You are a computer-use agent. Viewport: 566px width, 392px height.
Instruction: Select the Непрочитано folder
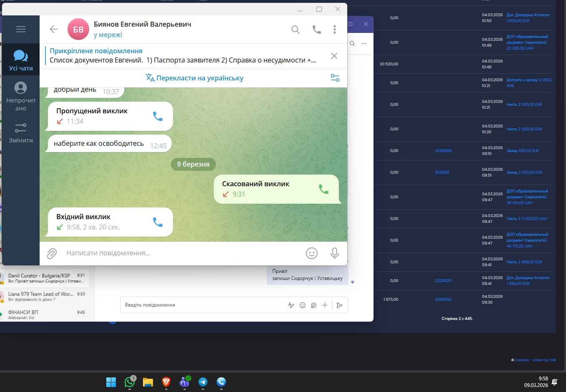pos(21,96)
